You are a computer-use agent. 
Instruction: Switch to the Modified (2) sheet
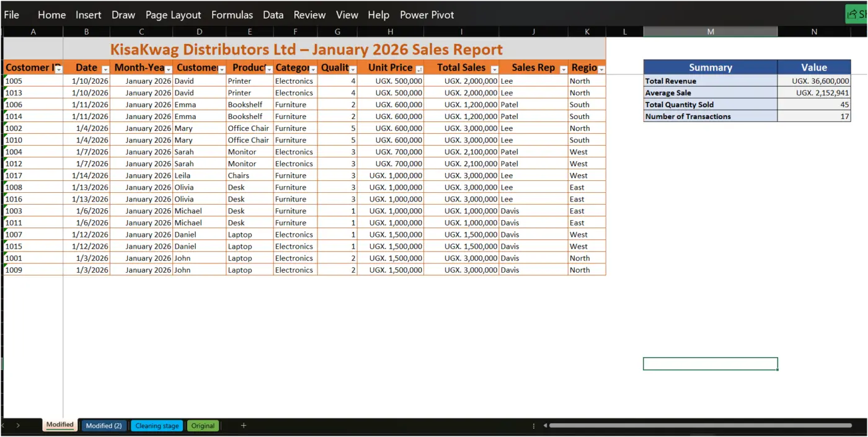coord(104,426)
